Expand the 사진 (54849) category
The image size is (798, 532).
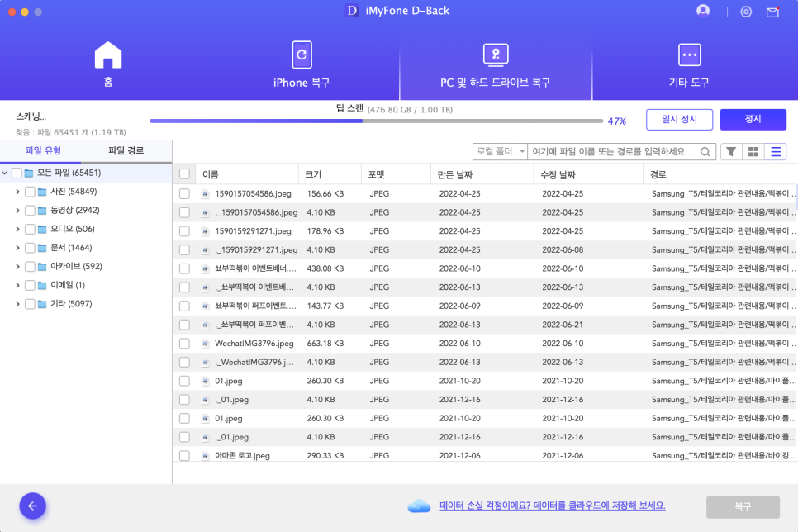point(18,192)
